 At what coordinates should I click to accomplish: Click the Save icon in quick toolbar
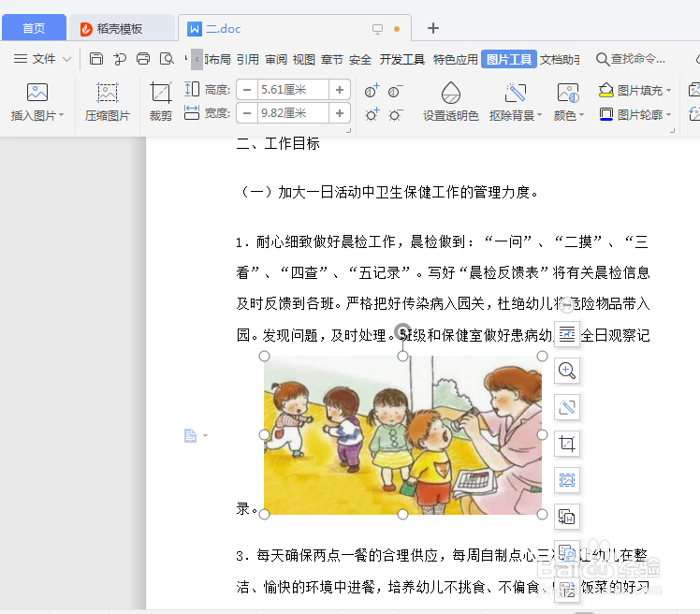pyautogui.click(x=96, y=58)
